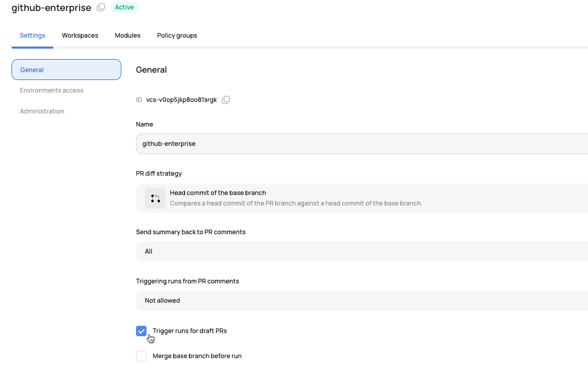
Task: Click the PR diff strategy branch icon
Action: tap(155, 198)
